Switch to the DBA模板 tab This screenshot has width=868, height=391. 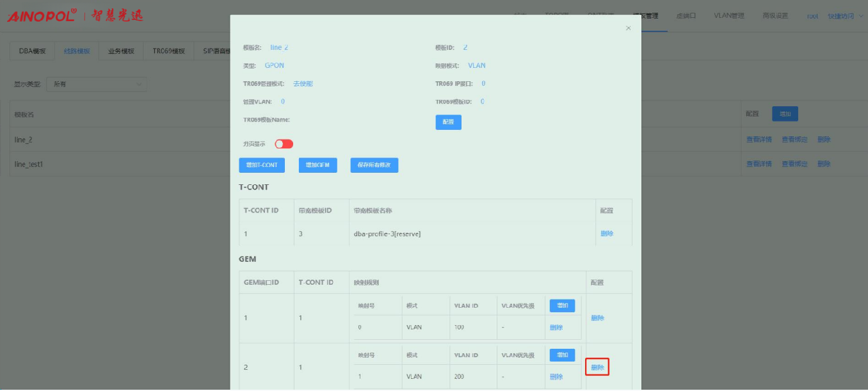pyautogui.click(x=32, y=51)
